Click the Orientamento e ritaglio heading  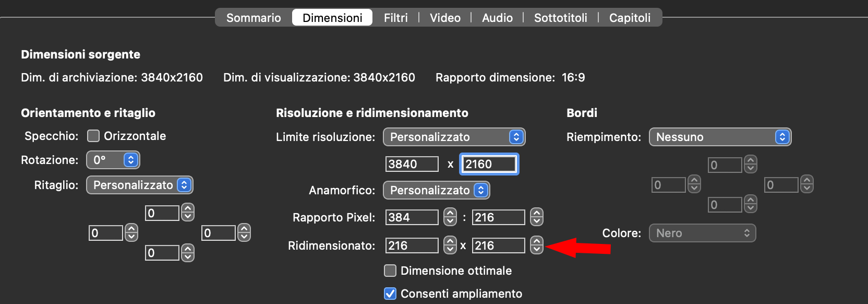[88, 113]
